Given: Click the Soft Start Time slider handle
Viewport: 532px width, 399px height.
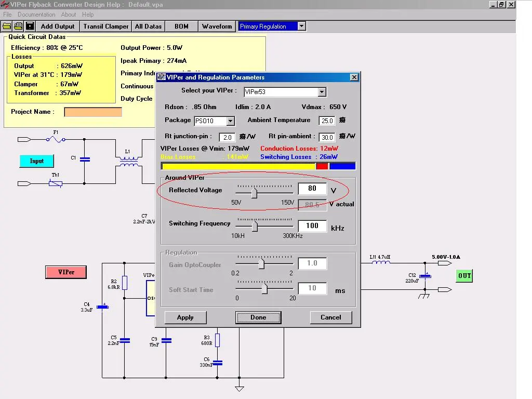Looking at the screenshot, I should pos(264,289).
